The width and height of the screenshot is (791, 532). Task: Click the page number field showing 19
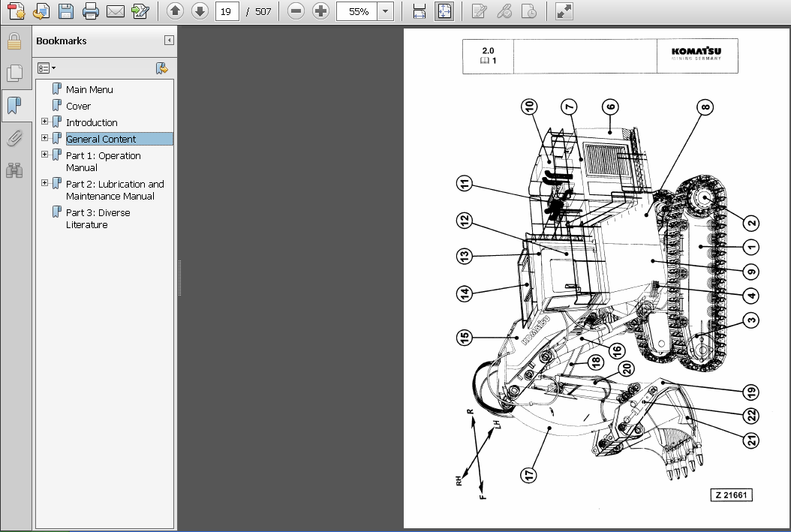click(x=227, y=11)
